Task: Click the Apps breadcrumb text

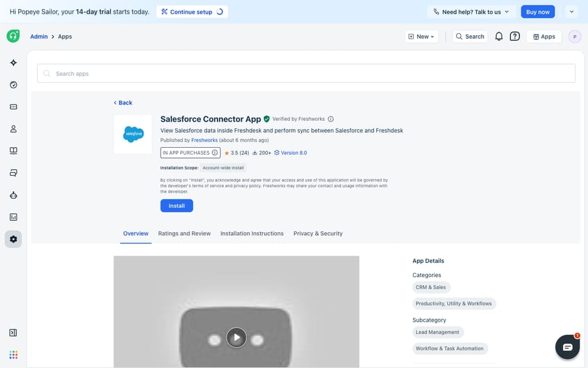Action: click(x=65, y=37)
